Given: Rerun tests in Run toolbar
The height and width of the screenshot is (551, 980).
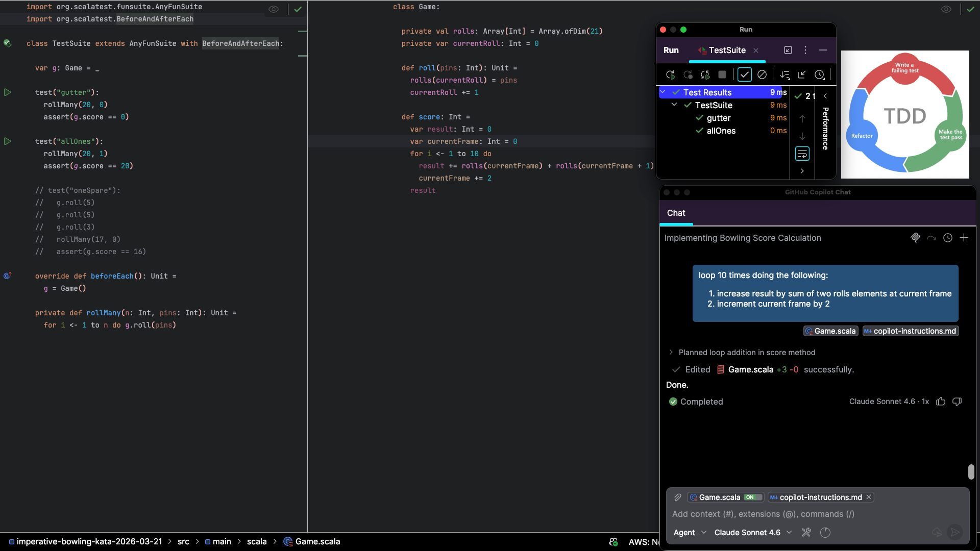Looking at the screenshot, I should click(671, 75).
